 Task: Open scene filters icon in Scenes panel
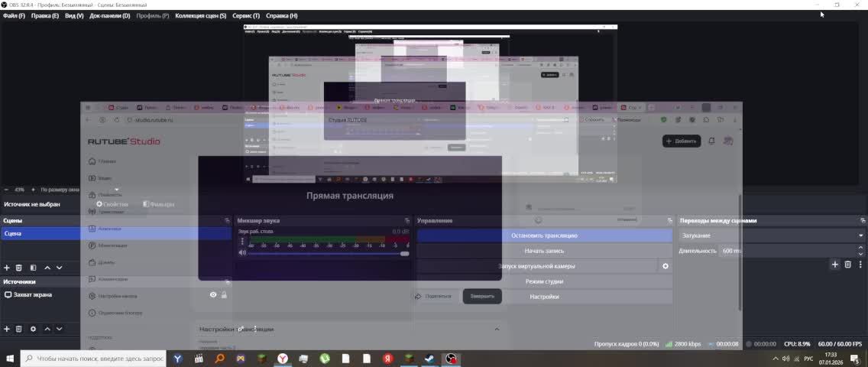click(x=33, y=268)
